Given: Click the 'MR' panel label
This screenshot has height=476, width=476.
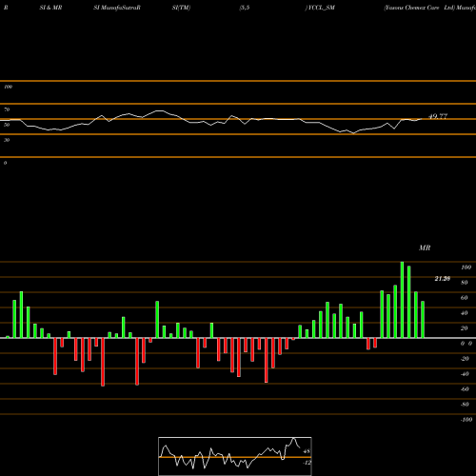Looking at the screenshot, I should pos(425,248).
